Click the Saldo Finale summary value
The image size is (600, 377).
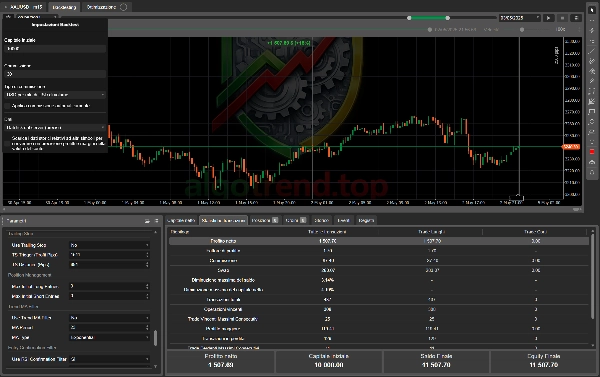tap(436, 365)
